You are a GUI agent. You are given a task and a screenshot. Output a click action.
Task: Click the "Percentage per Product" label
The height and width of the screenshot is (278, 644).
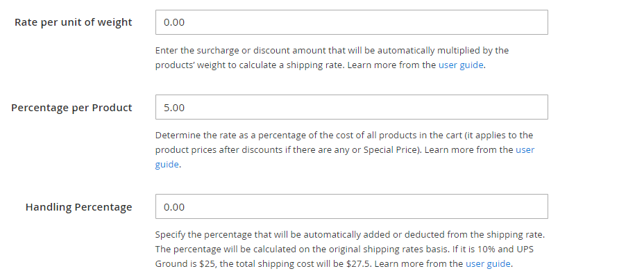[71, 108]
